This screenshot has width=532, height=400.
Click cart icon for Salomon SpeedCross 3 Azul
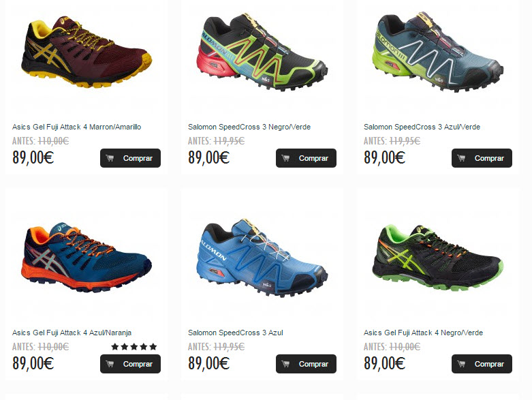(285, 364)
